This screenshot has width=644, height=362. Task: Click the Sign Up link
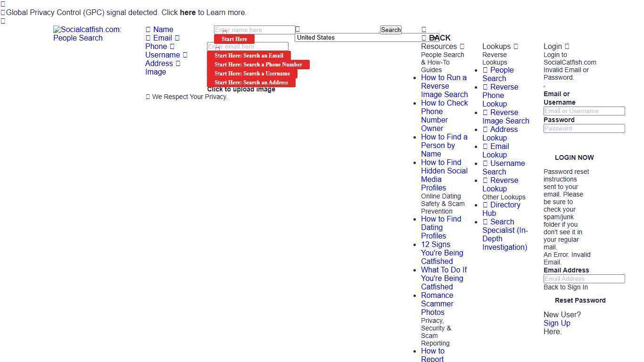(557, 323)
